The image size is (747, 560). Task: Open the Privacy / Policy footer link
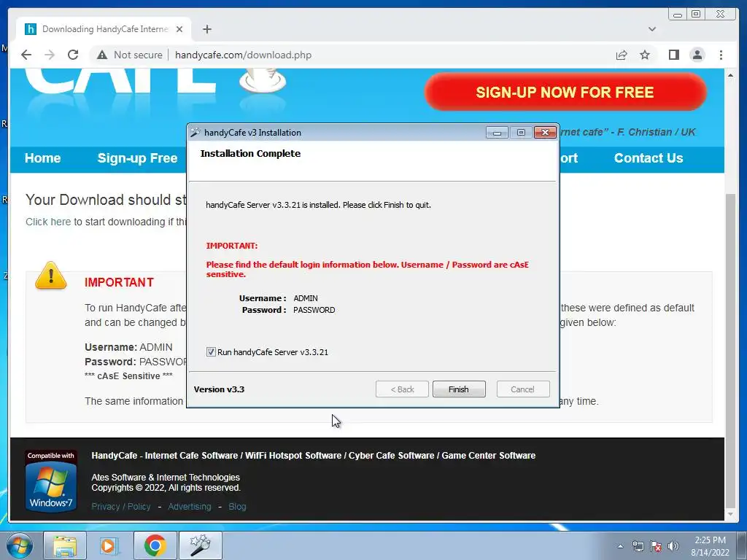click(x=121, y=507)
